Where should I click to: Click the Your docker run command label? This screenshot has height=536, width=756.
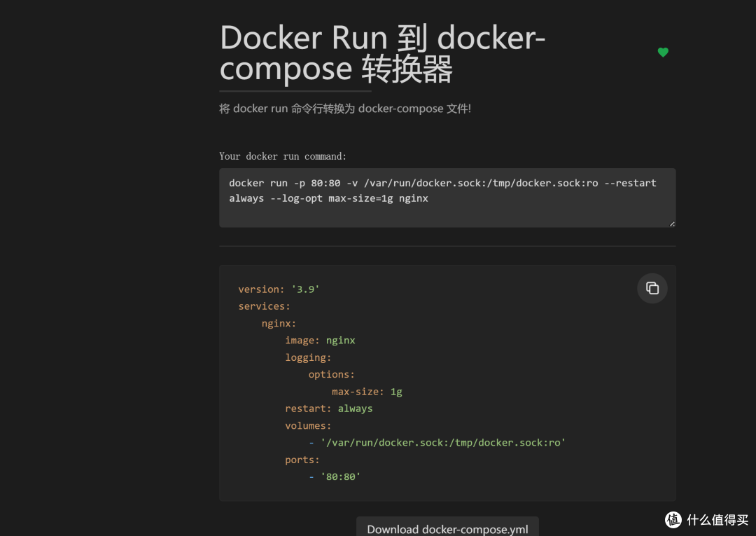(283, 156)
